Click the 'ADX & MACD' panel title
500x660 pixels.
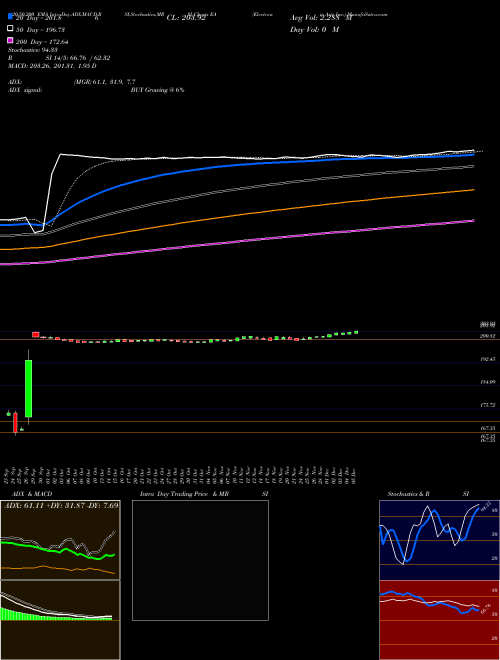tap(32, 494)
